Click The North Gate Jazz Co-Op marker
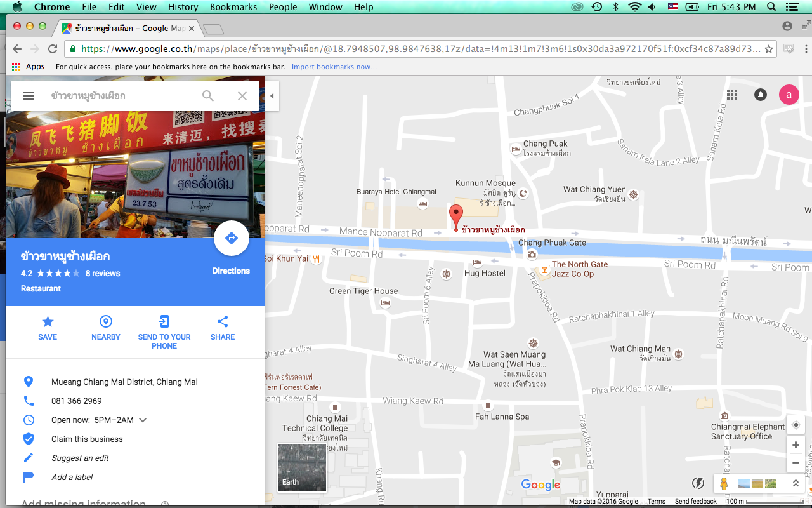812x508 pixels. coord(544,271)
